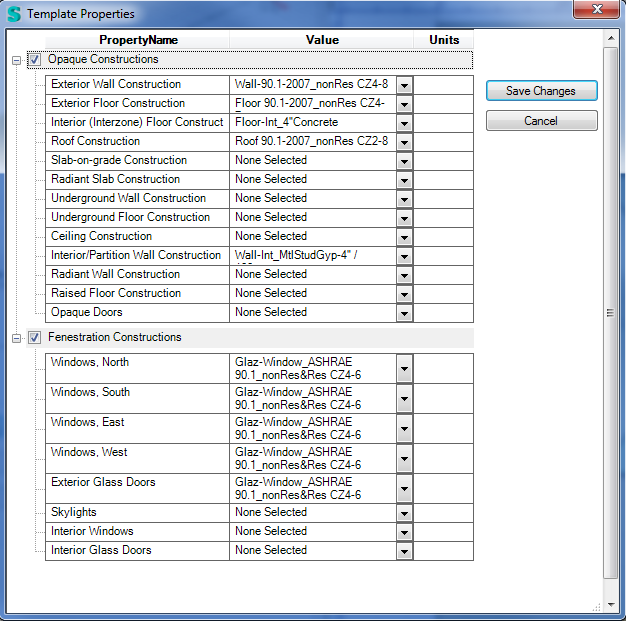Select the Interior Windows property row
The width and height of the screenshot is (626, 621).
point(138,532)
